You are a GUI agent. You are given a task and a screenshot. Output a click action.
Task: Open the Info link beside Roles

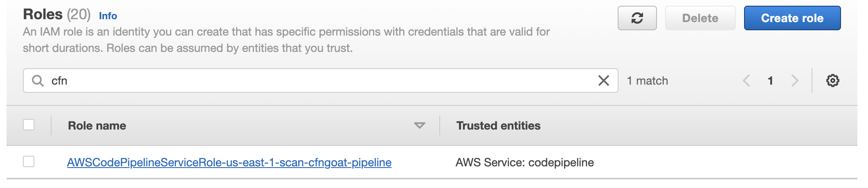coord(108,16)
